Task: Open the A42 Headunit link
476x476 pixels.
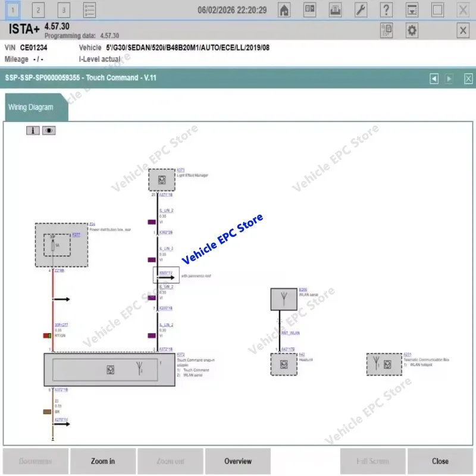Action: point(302,355)
